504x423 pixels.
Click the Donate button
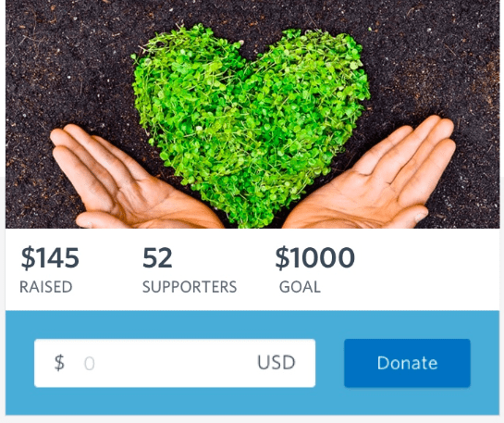pos(407,363)
